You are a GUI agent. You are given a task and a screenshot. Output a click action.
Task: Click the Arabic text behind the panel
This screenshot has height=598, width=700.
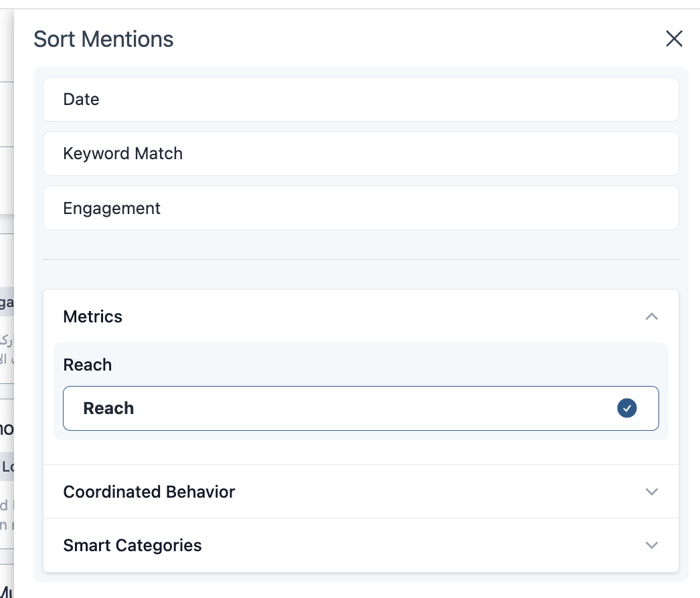pos(5,350)
